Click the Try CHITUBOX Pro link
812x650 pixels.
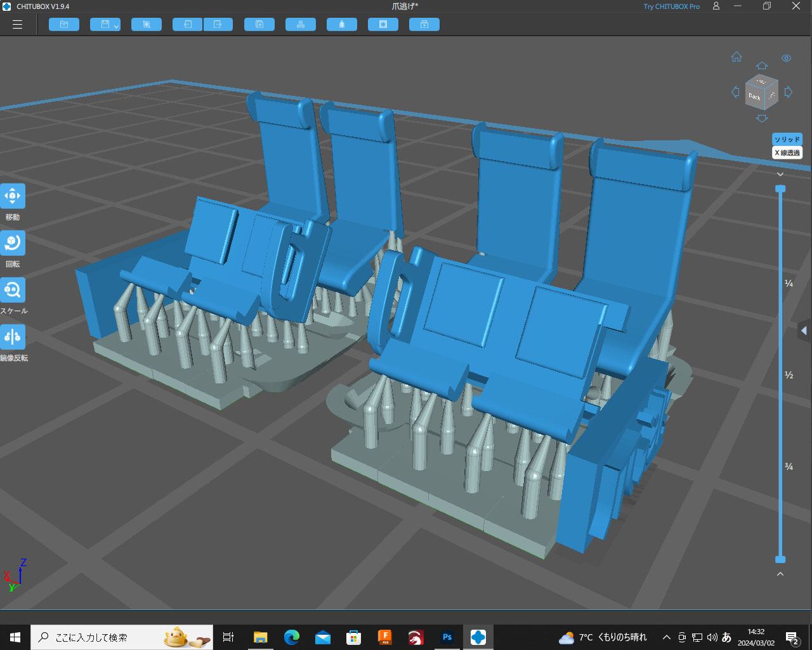[671, 6]
